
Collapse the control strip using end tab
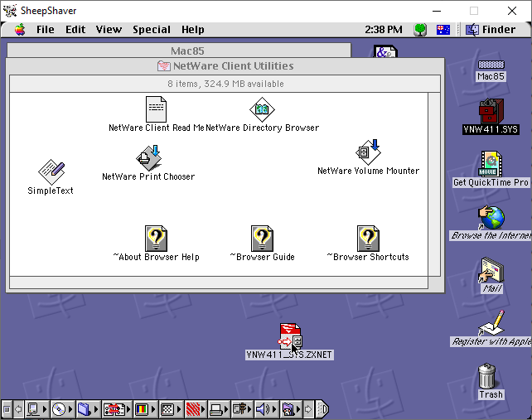point(322,409)
